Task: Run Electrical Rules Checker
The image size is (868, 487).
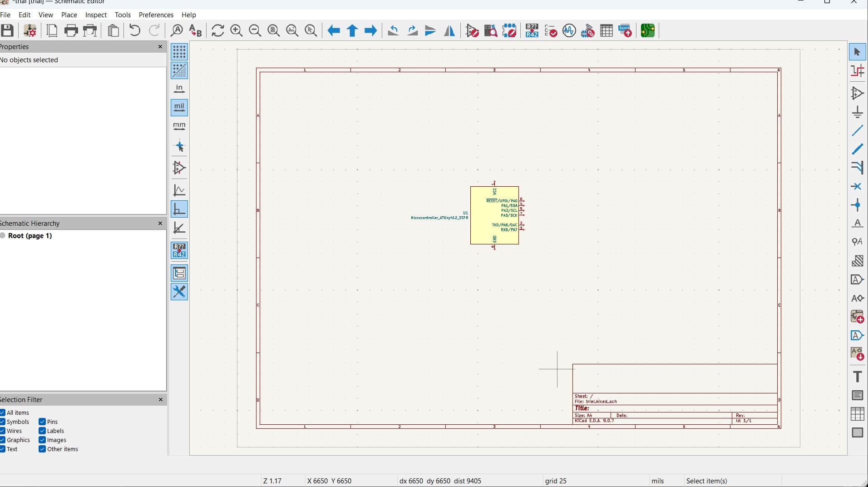Action: pos(551,30)
